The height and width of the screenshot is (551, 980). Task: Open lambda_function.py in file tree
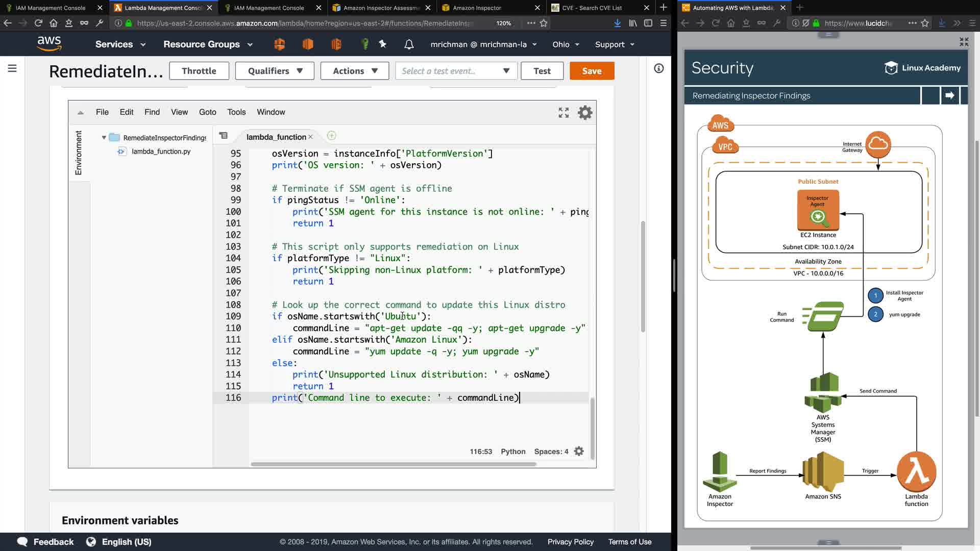[x=161, y=152]
